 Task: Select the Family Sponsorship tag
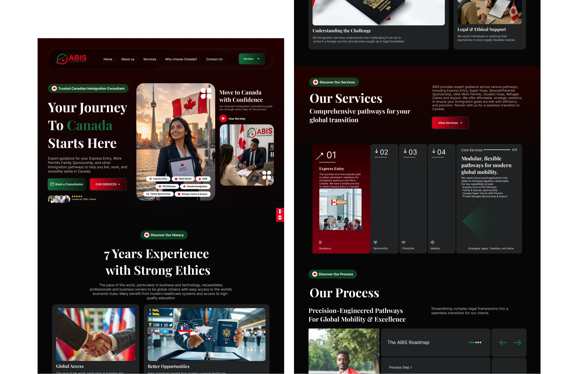click(x=158, y=194)
